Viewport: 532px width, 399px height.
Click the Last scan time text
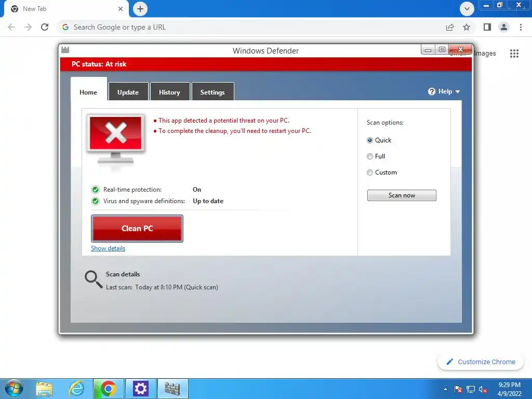point(162,287)
